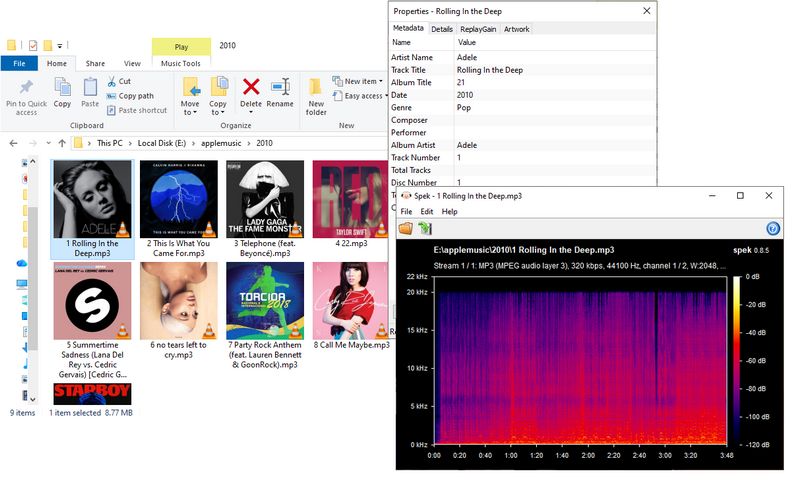Switch to the View ribbon tab
800x481 pixels.
[x=132, y=64]
